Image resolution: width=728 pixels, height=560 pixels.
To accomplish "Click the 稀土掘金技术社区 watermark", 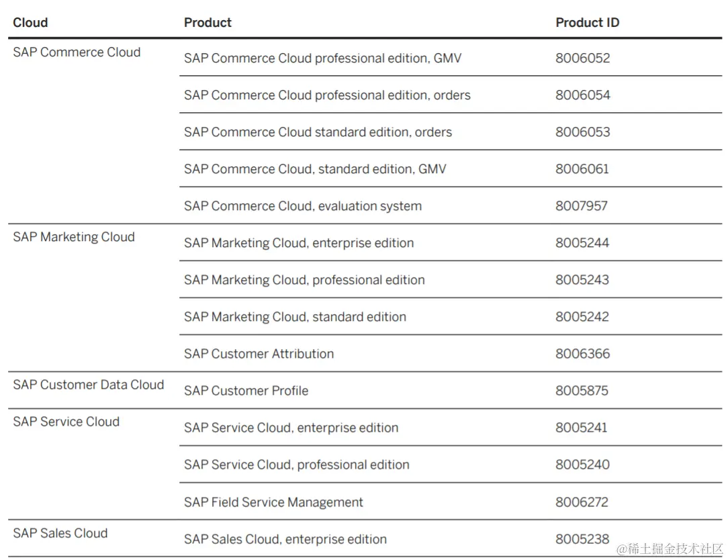I will click(670, 549).
